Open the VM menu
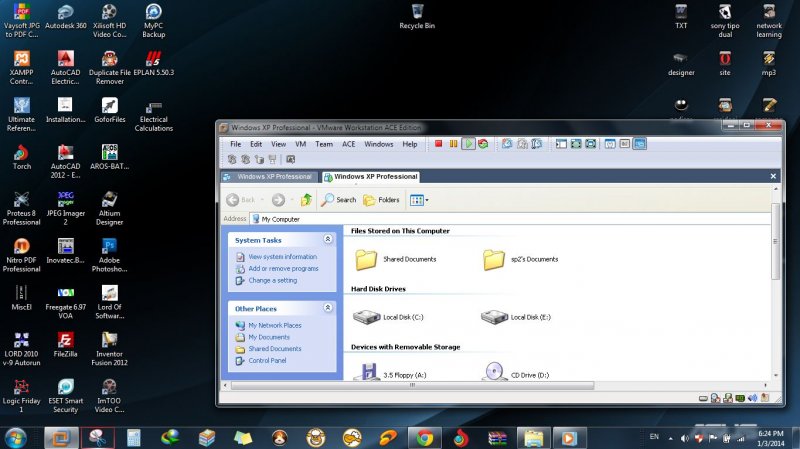Viewport: 800px width, 449px height. click(301, 144)
